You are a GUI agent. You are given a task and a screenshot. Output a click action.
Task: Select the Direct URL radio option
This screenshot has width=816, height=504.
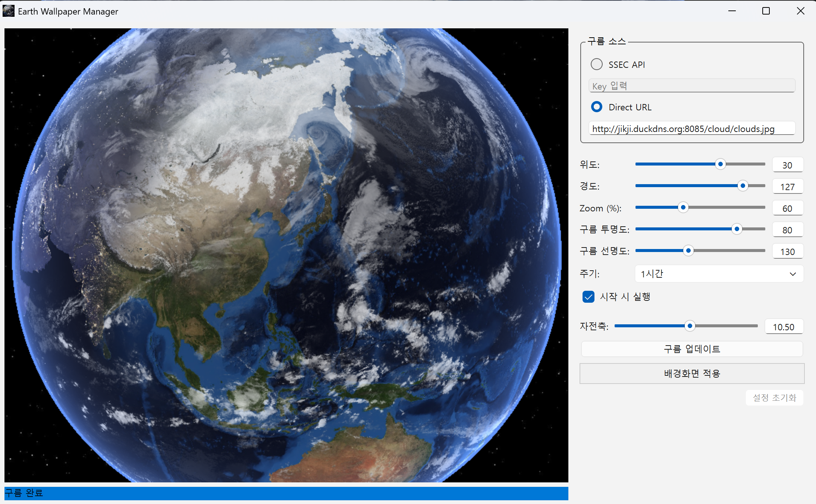coord(597,107)
